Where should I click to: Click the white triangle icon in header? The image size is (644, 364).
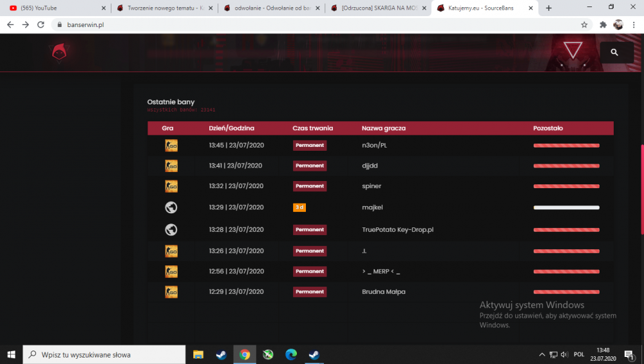[573, 50]
